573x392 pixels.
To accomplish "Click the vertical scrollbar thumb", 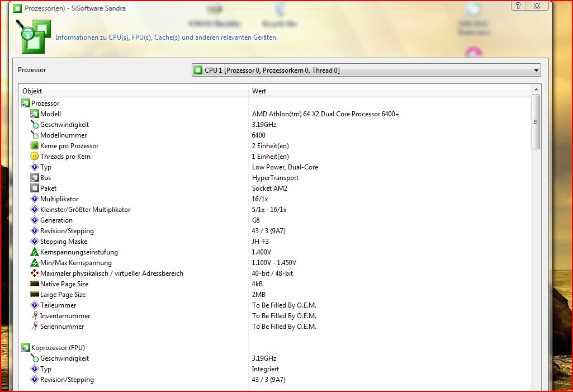I will click(x=536, y=122).
